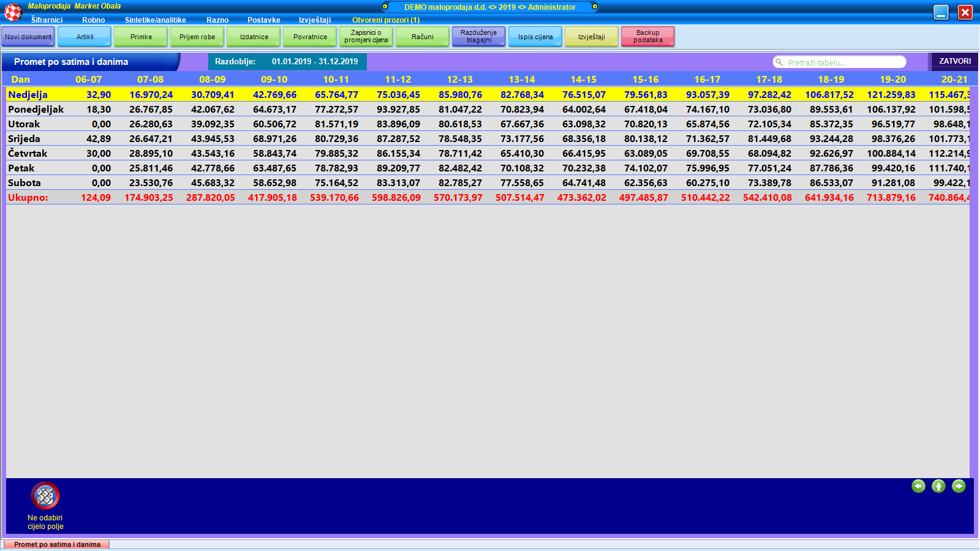Open the Sintetike/analitike menu

155,20
